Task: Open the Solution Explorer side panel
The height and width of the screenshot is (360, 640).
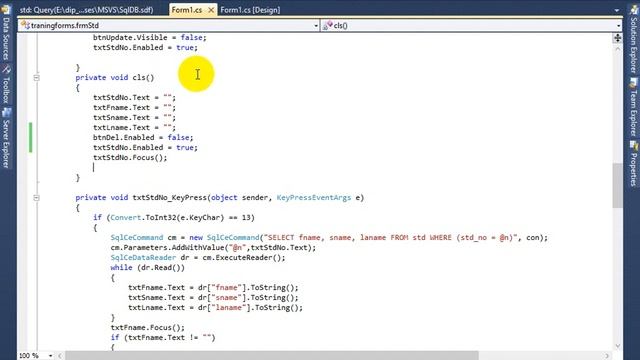Action: coord(633,40)
